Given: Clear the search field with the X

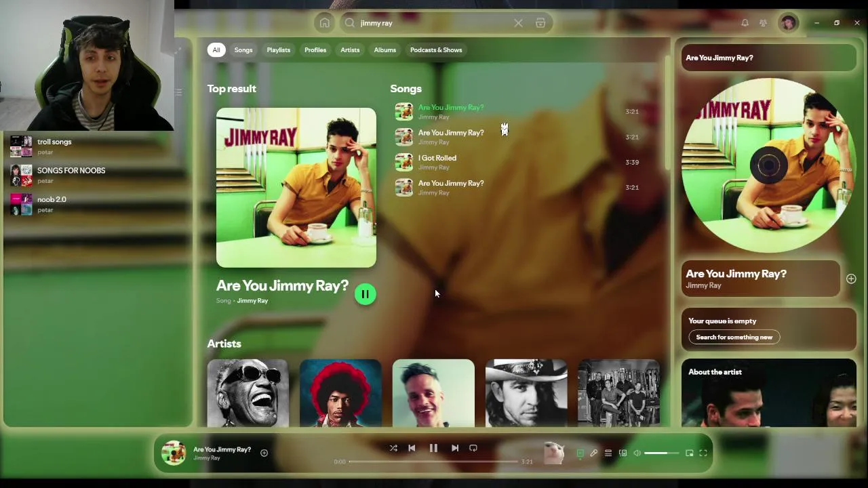Looking at the screenshot, I should pyautogui.click(x=518, y=23).
